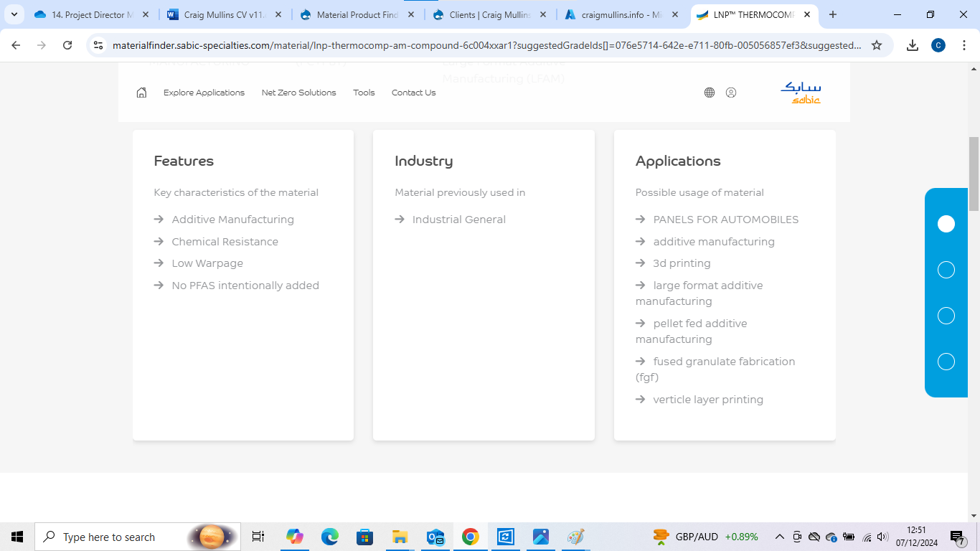Open File Explorer from taskbar
Viewport: 980px width, 551px height.
click(400, 537)
